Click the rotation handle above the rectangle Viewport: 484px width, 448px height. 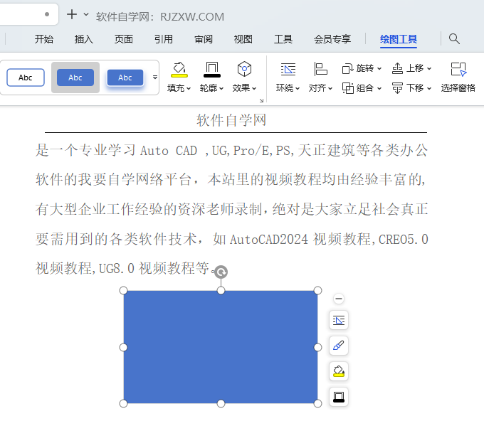pyautogui.click(x=221, y=272)
